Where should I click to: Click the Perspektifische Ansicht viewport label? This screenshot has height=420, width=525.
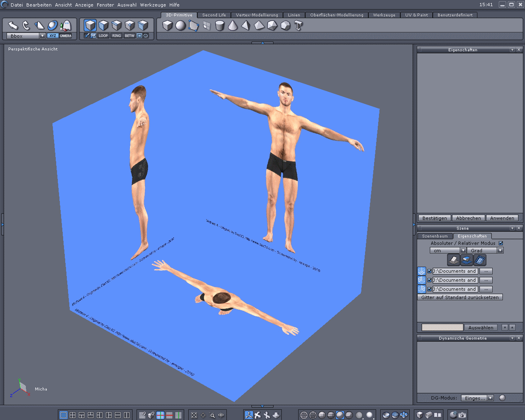point(33,49)
